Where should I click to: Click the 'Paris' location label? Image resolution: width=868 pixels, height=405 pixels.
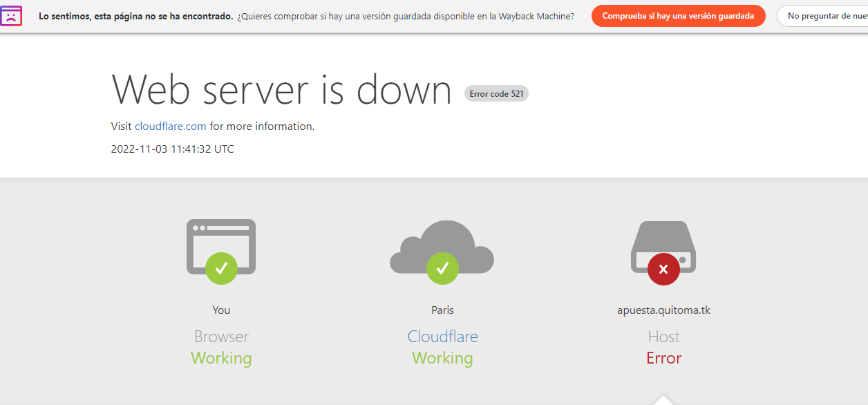[x=442, y=310]
